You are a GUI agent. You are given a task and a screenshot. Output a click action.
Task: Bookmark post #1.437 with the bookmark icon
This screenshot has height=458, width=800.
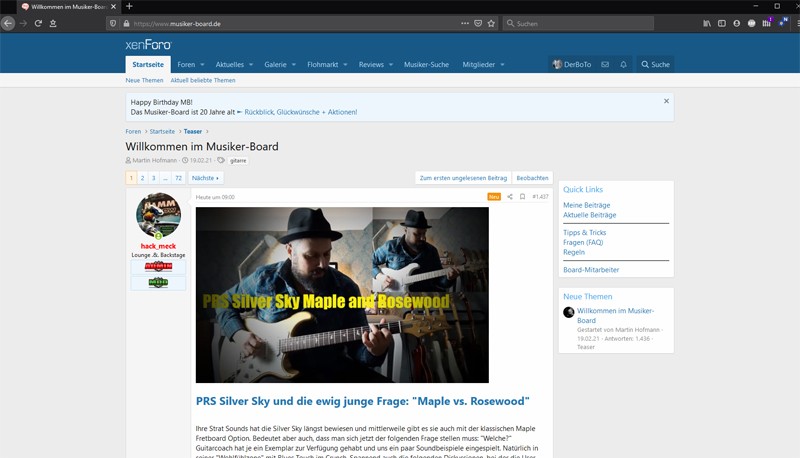[522, 196]
